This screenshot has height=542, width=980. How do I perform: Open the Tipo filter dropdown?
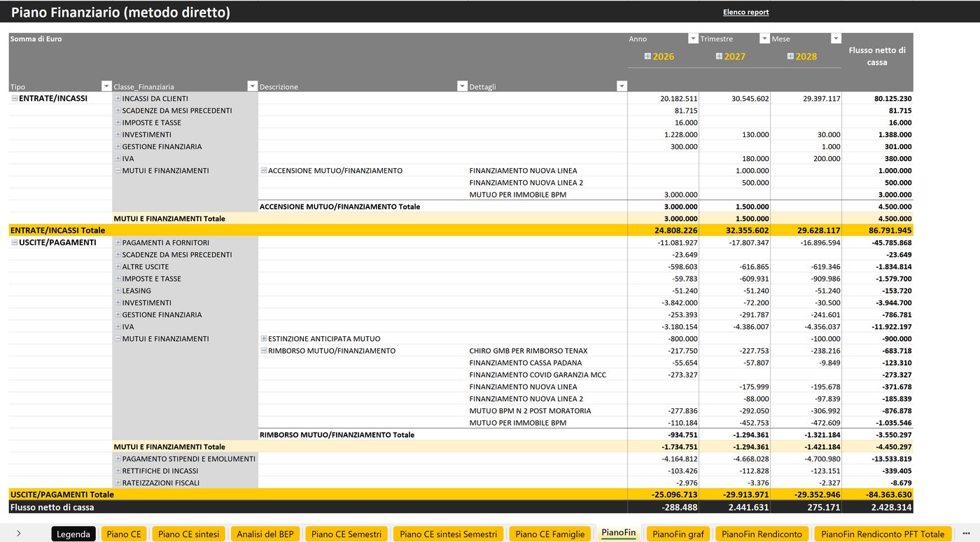(106, 86)
